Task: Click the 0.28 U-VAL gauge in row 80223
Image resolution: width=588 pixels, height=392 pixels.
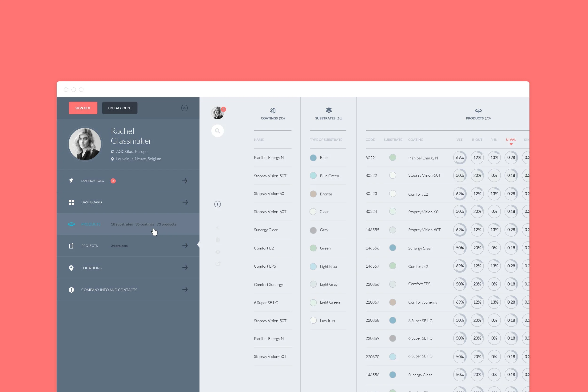Action: 511,194
